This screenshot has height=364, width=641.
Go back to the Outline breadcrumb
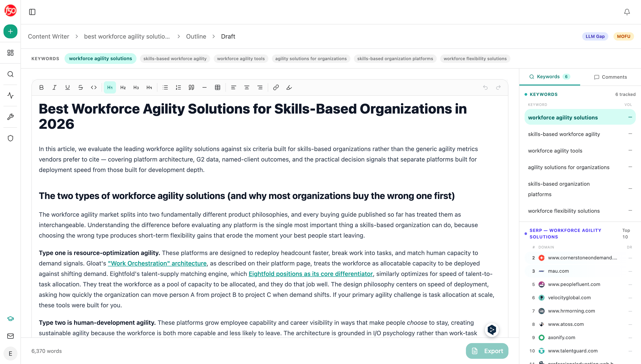click(196, 36)
